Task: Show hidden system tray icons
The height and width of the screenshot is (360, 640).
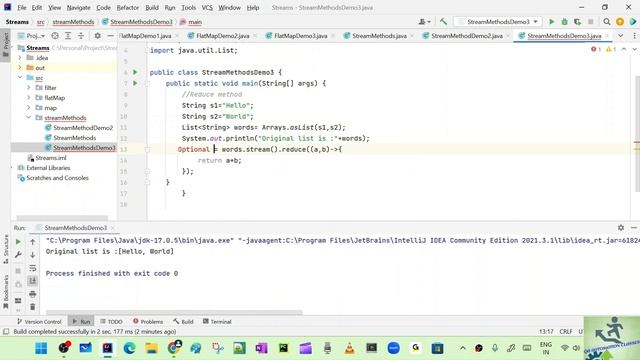Action: point(462,348)
